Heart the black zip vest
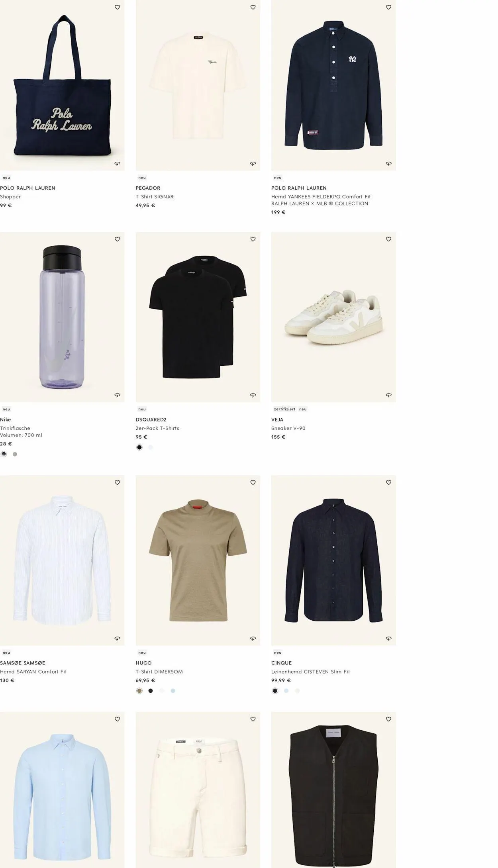This screenshot has height=868, width=498. point(389,719)
